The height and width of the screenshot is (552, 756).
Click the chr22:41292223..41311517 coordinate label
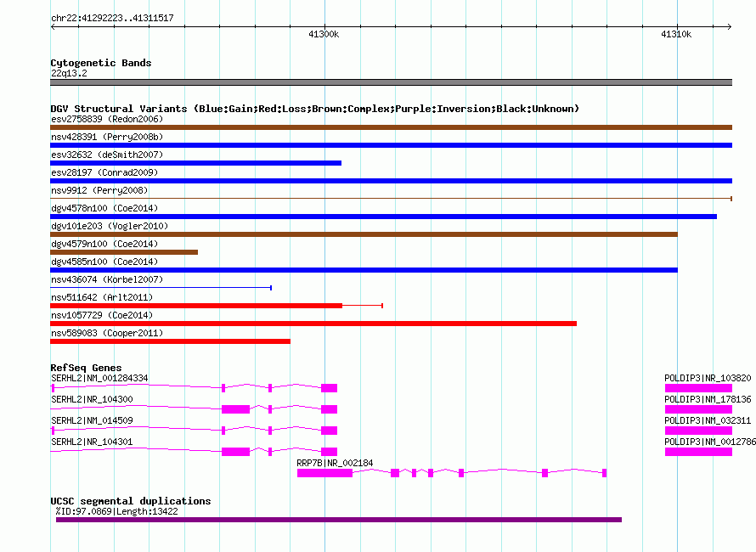(x=112, y=18)
